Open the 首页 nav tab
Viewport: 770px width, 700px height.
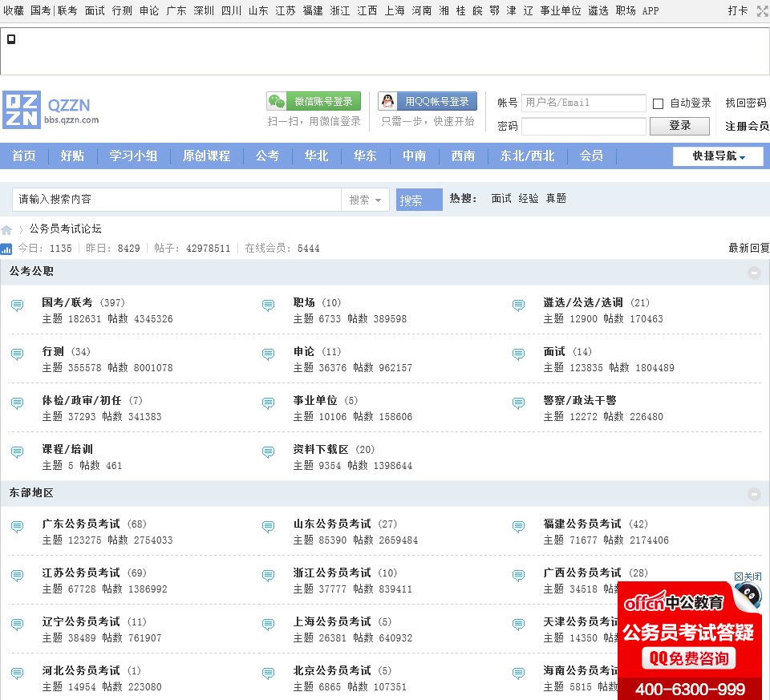[24, 156]
